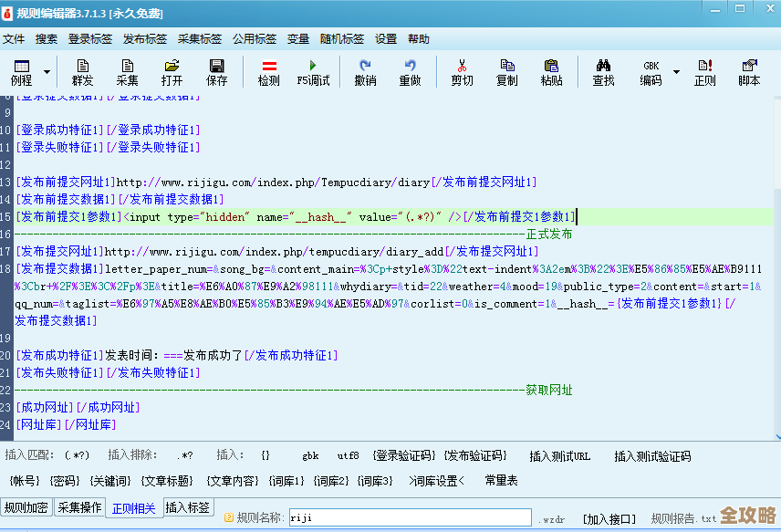Click the 采集 (collect) toolbar icon
Screen dimensions: 781x532
point(128,72)
